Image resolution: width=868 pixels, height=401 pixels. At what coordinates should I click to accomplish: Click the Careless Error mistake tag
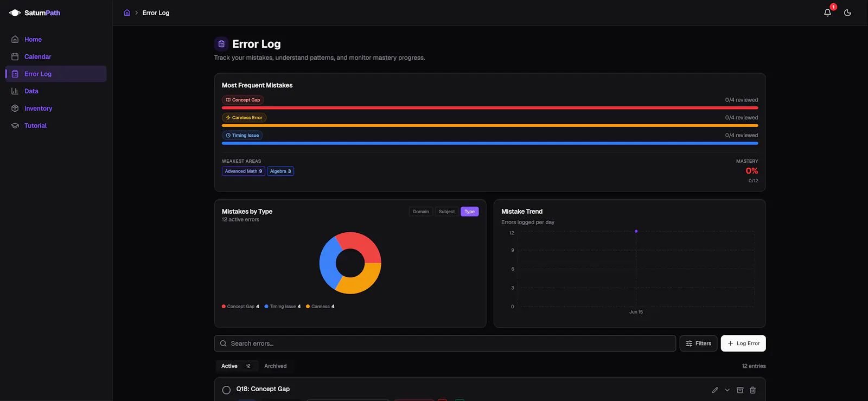click(x=244, y=118)
